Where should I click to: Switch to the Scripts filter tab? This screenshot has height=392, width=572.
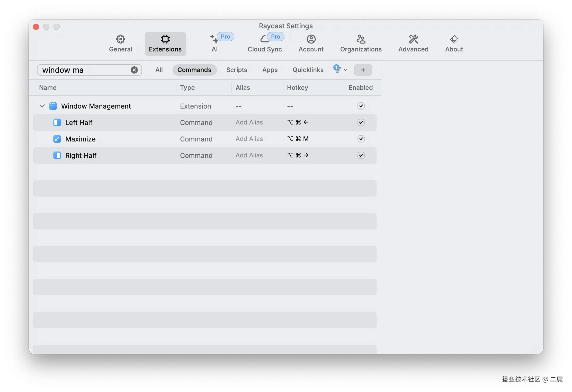coord(236,70)
